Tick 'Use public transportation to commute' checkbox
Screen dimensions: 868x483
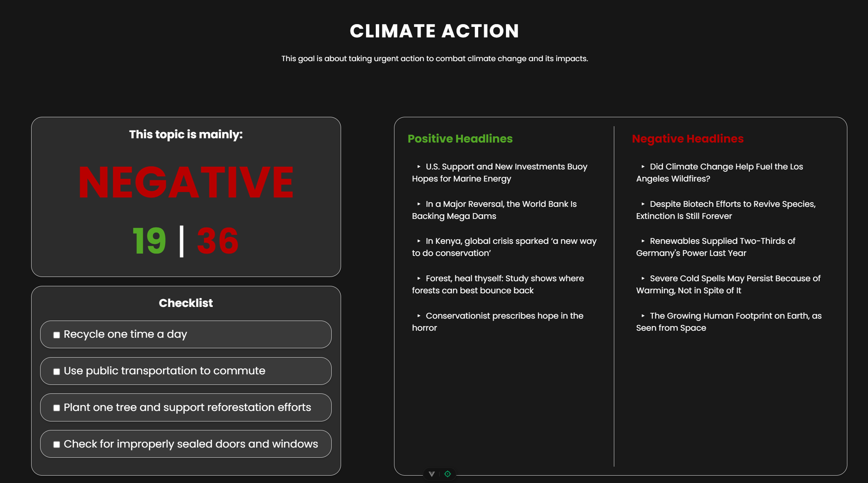(x=57, y=372)
